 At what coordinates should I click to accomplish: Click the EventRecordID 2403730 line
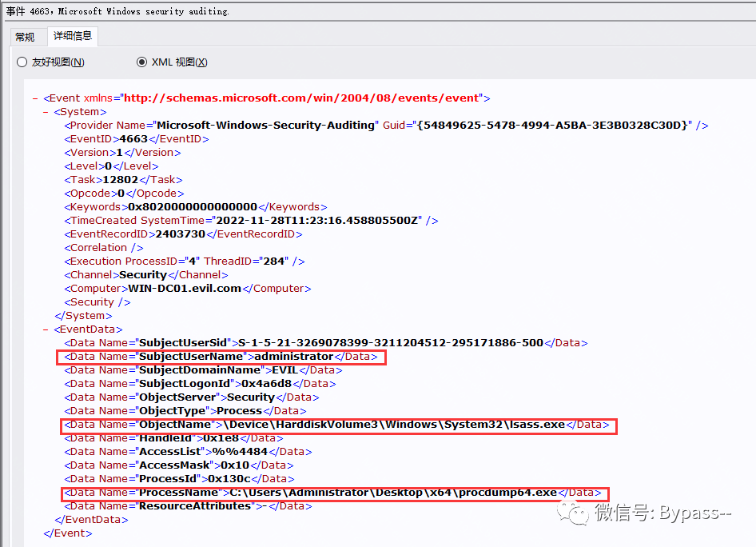point(183,234)
